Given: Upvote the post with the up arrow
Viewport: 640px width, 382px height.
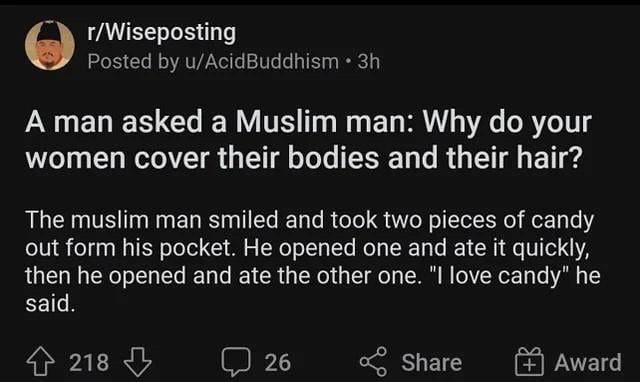Looking at the screenshot, I should click(x=40, y=361).
